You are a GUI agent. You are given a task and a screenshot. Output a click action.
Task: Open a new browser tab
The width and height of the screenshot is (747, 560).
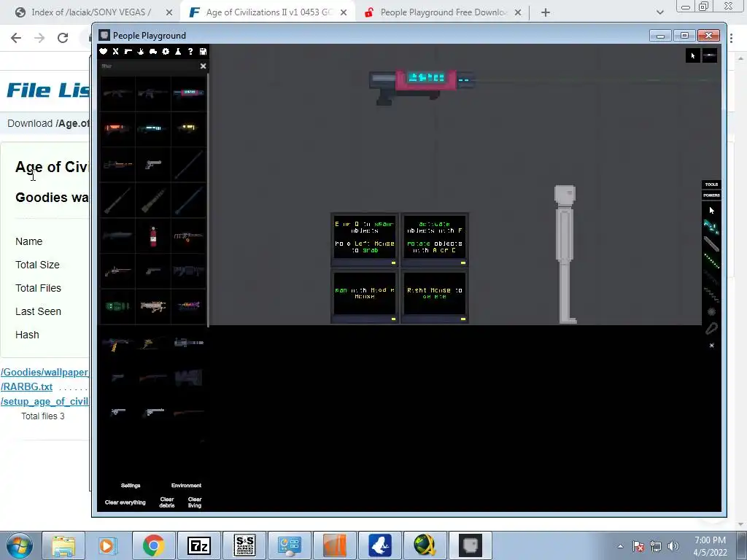pyautogui.click(x=546, y=12)
